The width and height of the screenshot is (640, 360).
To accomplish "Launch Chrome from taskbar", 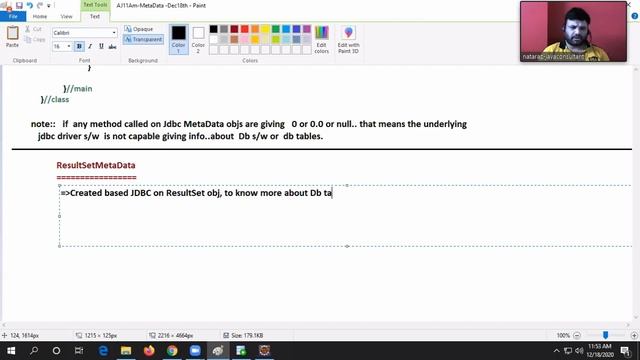I will 172,351.
